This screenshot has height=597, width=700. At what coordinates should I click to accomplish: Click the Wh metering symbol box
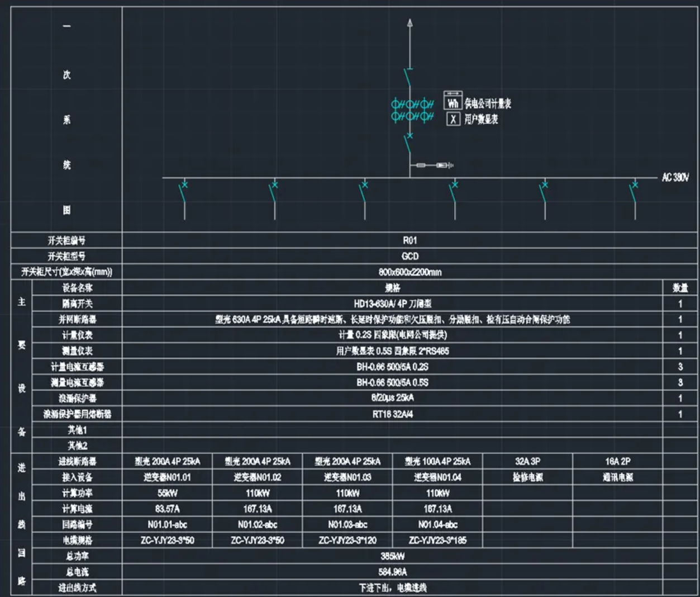(453, 102)
